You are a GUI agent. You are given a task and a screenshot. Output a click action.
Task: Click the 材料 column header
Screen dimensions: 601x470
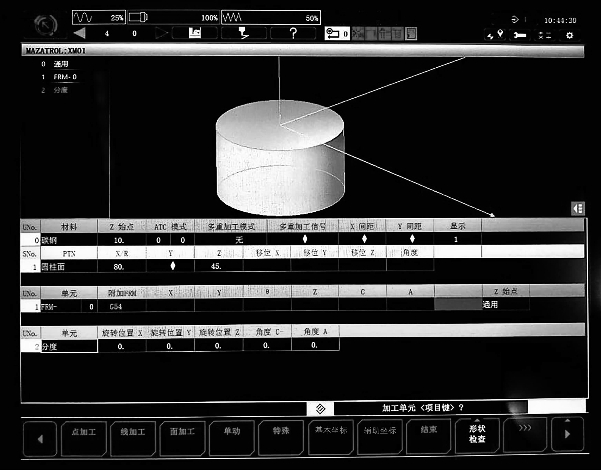[x=69, y=227]
